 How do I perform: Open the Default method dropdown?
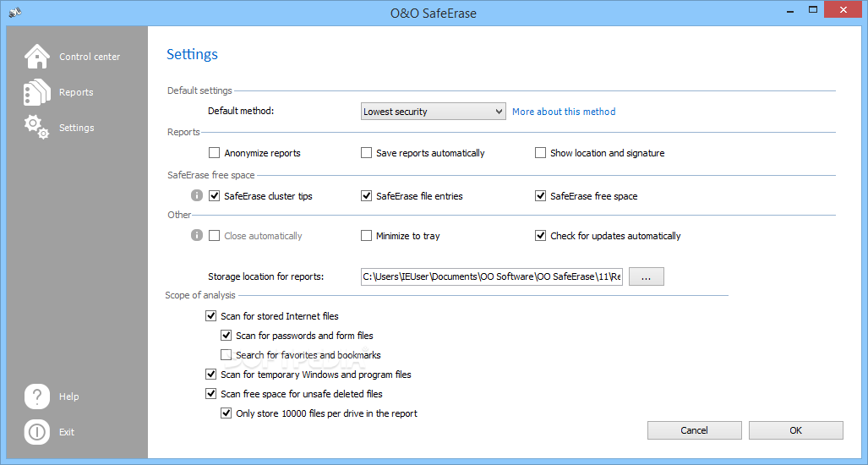(x=433, y=112)
